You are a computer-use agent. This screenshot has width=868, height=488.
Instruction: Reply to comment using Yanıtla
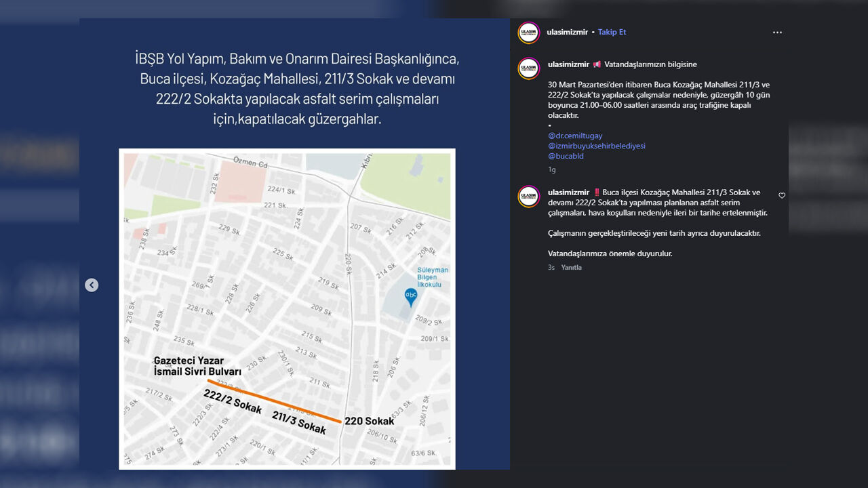click(x=571, y=268)
